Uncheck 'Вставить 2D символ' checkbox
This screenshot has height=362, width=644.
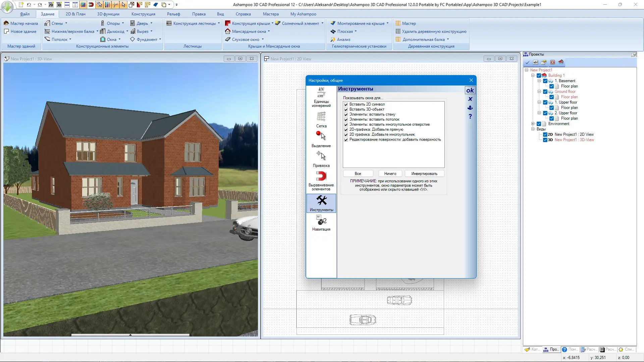pyautogui.click(x=346, y=104)
